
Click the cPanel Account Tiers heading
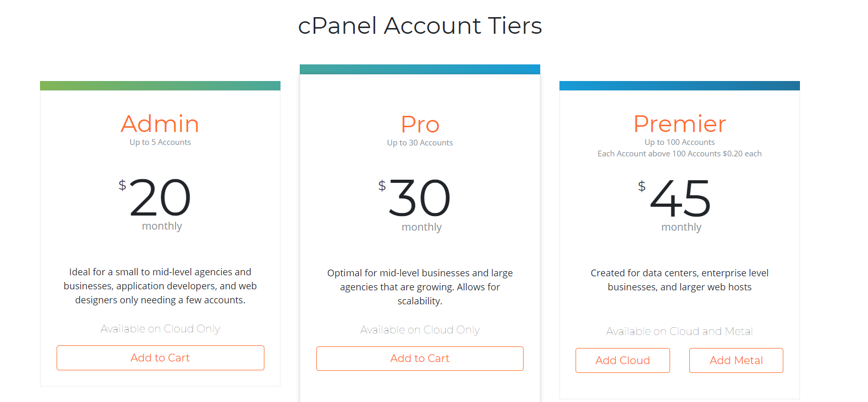click(x=420, y=25)
